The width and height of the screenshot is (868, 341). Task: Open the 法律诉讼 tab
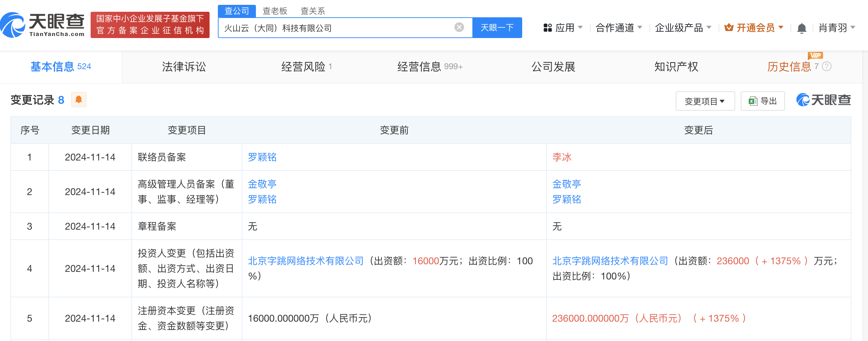click(x=184, y=67)
